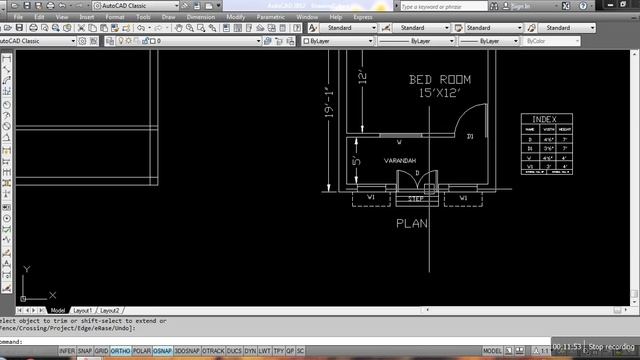640x360 pixels.
Task: Toggle DYN dynamic input in status bar
Action: coord(250,351)
